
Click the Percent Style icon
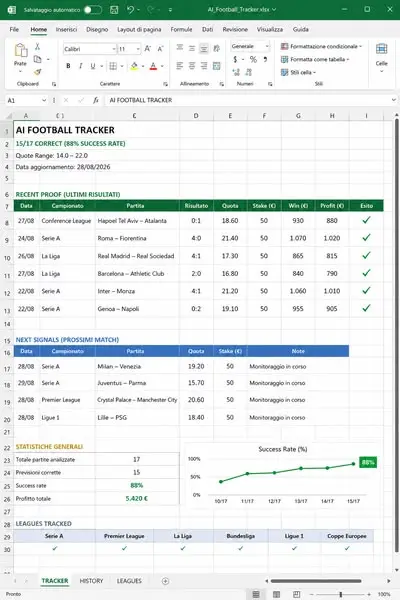(x=253, y=59)
